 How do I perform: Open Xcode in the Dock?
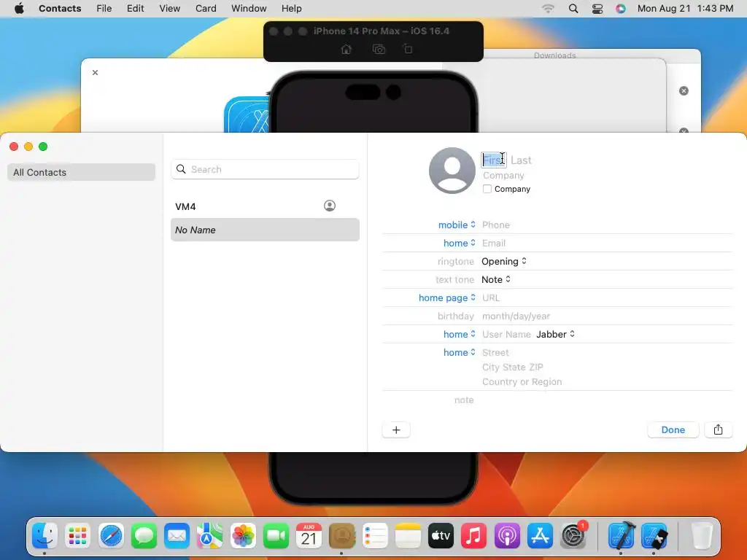click(622, 536)
